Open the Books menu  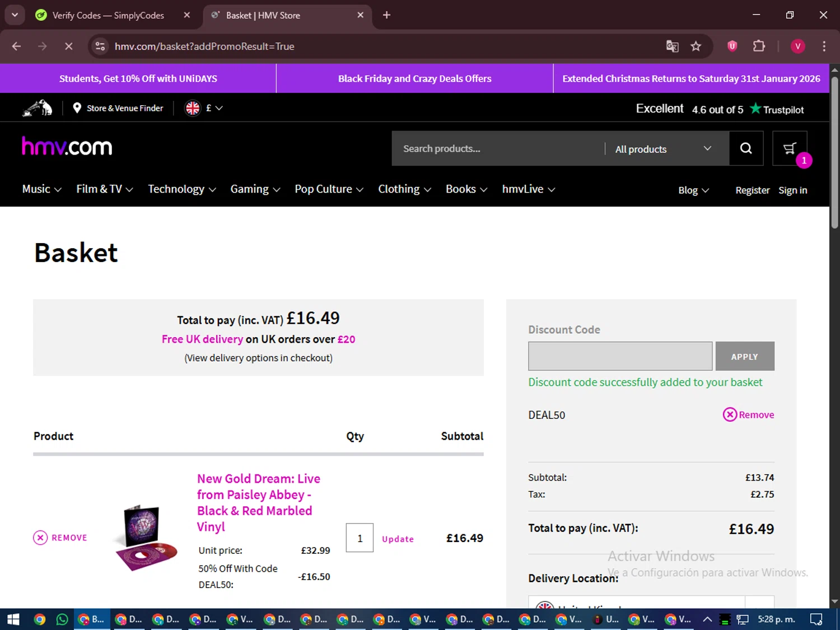tap(466, 189)
